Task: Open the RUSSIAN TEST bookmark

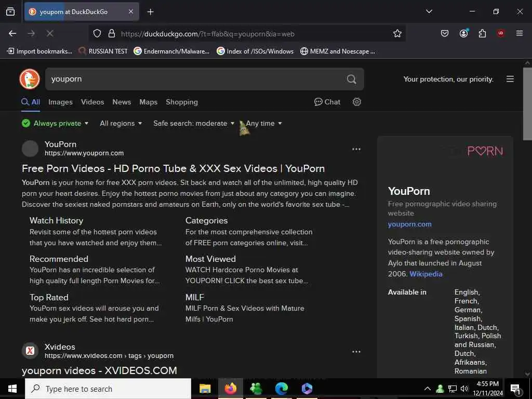Action: click(103, 51)
